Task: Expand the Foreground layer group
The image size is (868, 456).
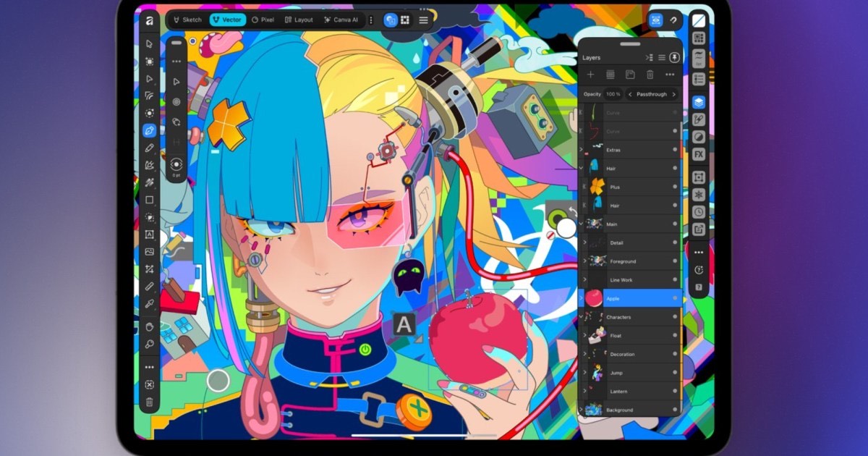Action: [584, 261]
